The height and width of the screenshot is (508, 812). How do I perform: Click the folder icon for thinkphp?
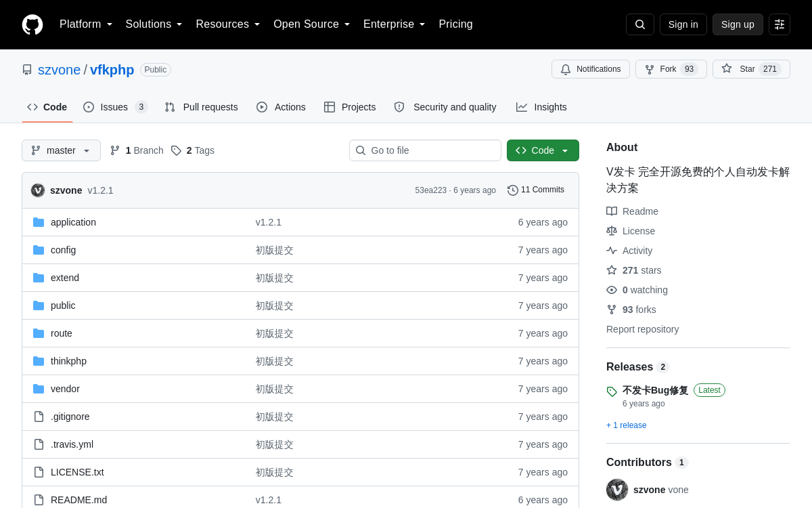coord(39,361)
